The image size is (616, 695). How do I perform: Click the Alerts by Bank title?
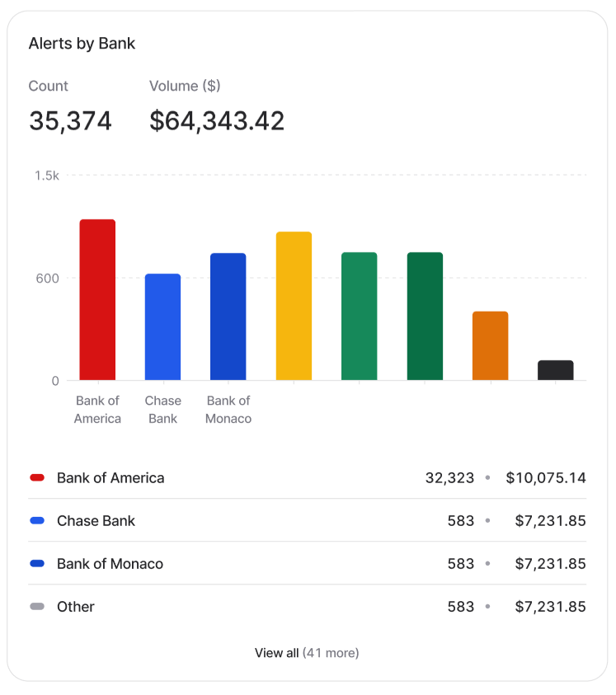pos(82,44)
